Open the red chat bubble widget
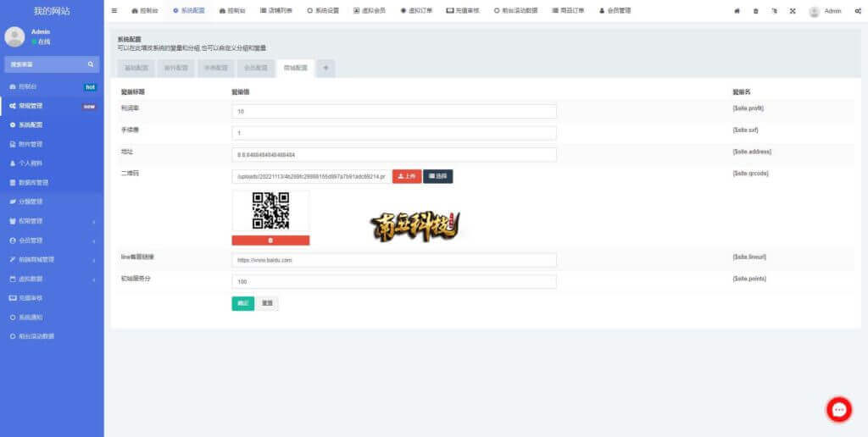868x437 pixels. point(839,410)
